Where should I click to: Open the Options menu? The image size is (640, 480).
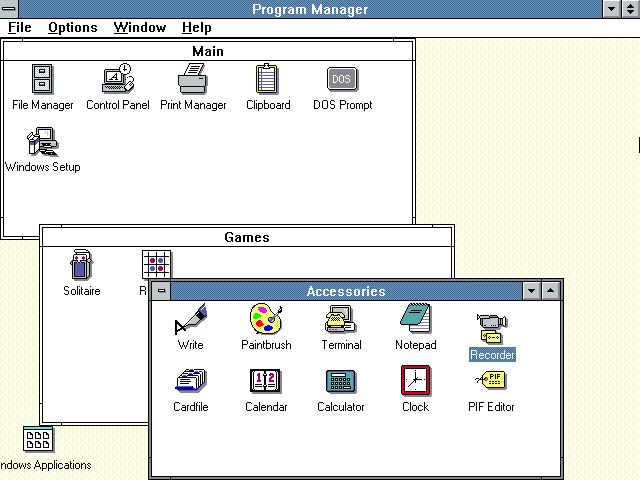73,27
